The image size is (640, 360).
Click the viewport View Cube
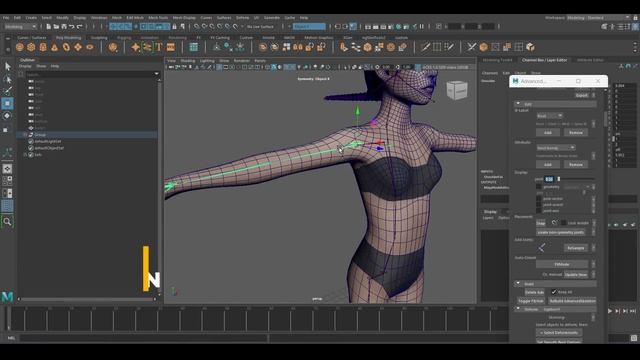pyautogui.click(x=457, y=90)
